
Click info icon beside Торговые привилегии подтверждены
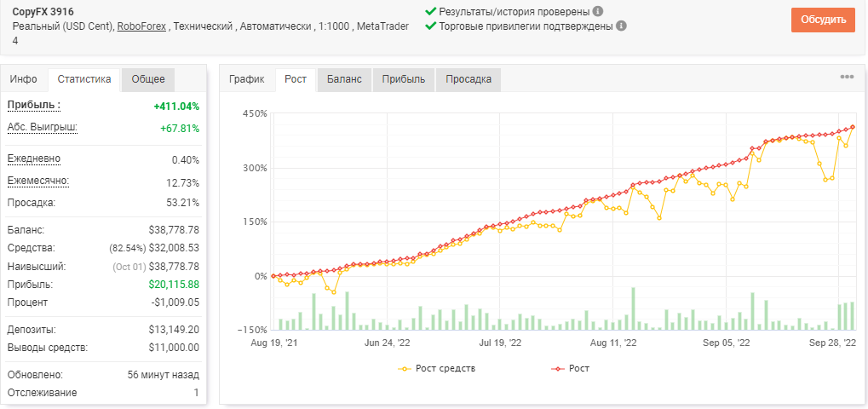[x=621, y=26]
